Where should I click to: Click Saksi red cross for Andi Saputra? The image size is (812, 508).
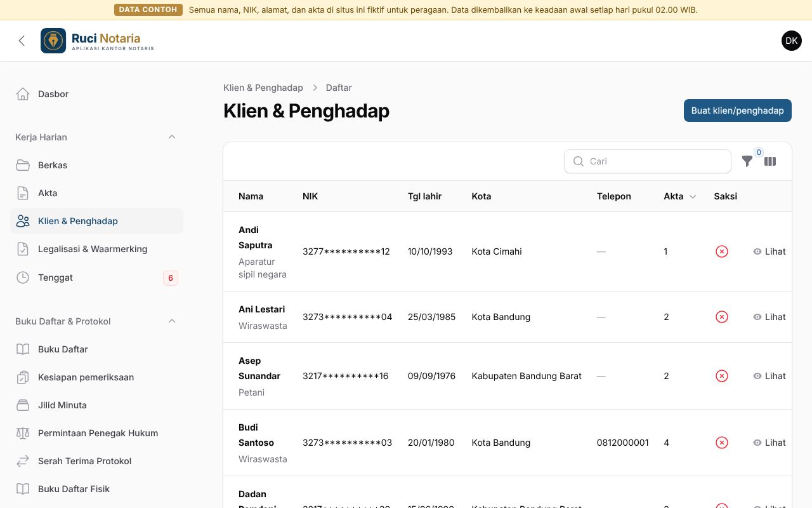pos(722,251)
